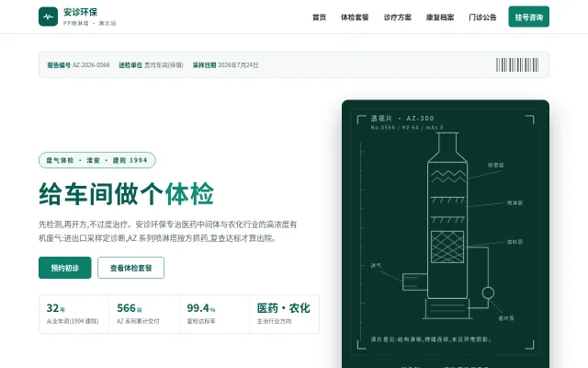Click the 进气 inlet label
Image resolution: width=588 pixels, height=368 pixels.
[376, 266]
